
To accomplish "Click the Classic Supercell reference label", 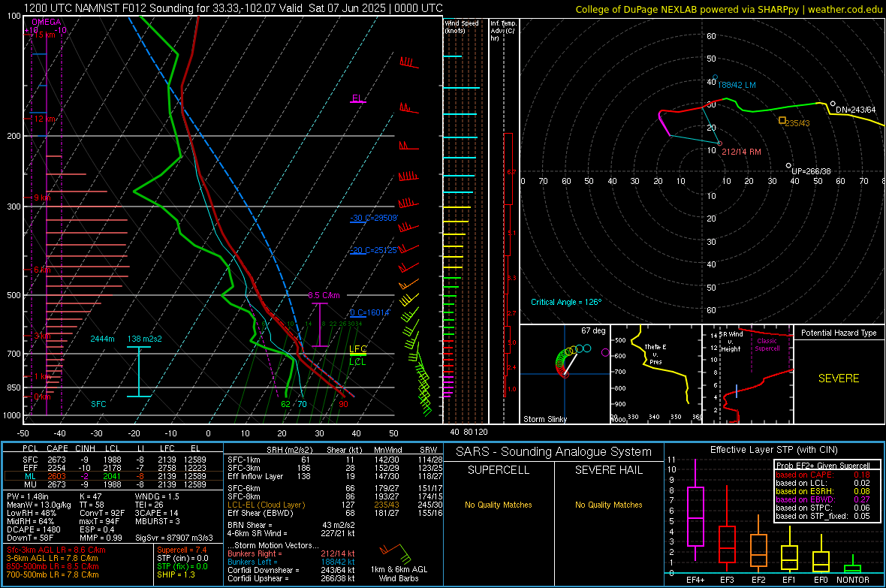I will point(767,345).
